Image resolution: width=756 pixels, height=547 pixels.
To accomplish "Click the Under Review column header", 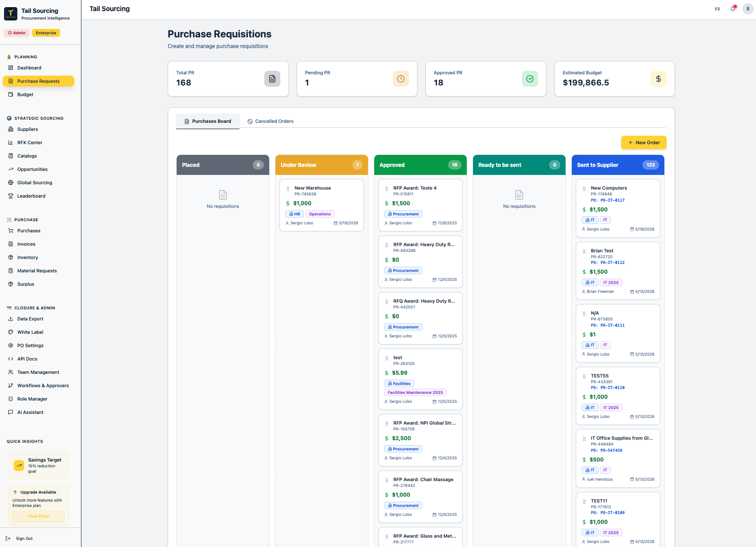I will coord(322,165).
